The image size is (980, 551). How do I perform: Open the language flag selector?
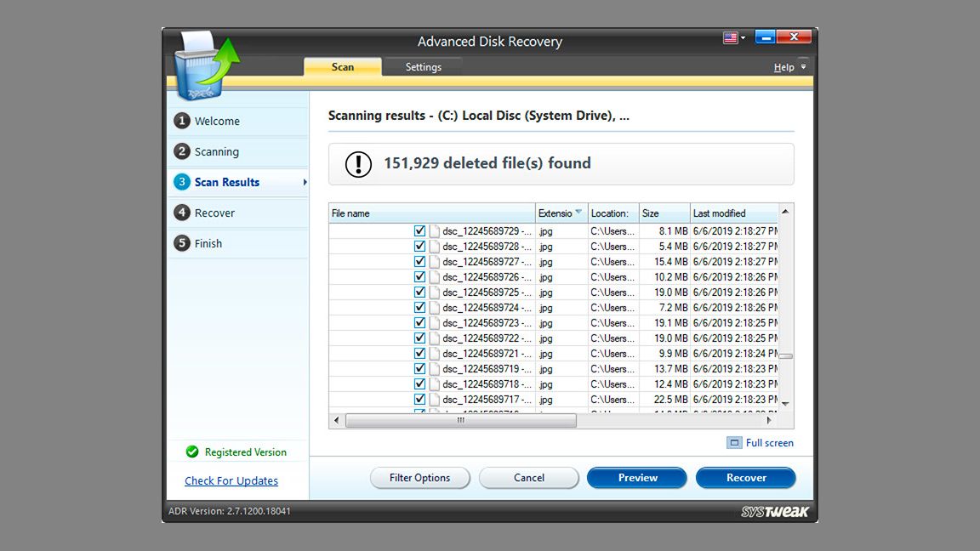coord(734,37)
